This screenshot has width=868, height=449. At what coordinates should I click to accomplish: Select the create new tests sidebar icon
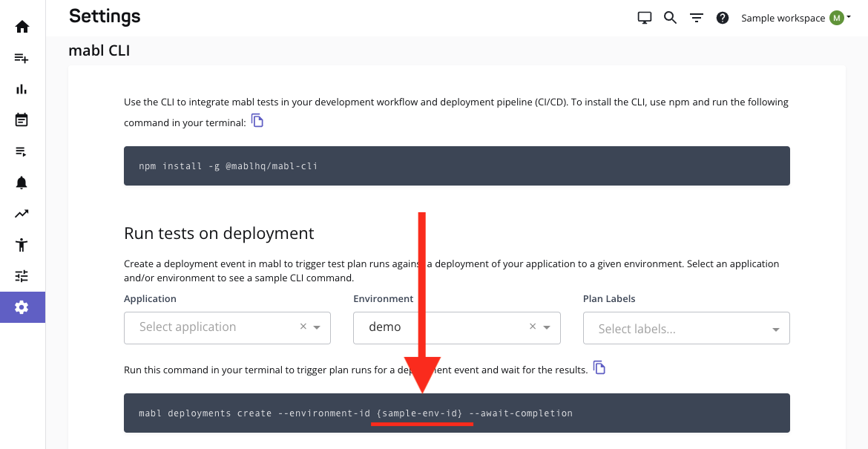(x=22, y=57)
